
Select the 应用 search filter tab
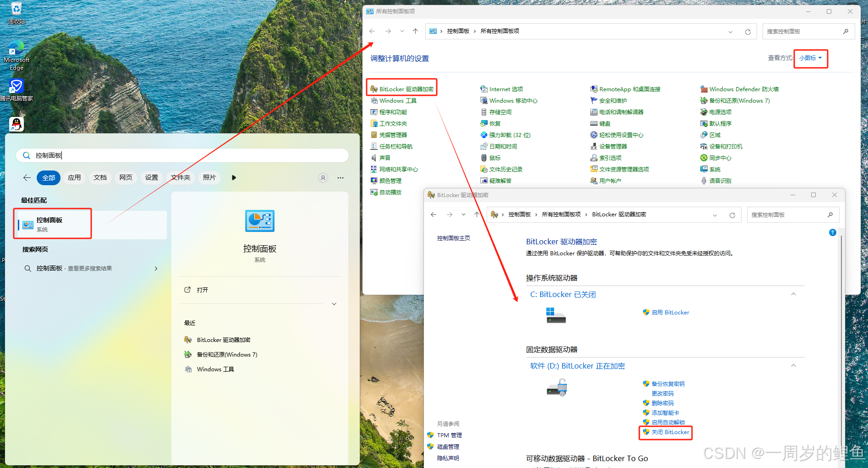pos(74,178)
